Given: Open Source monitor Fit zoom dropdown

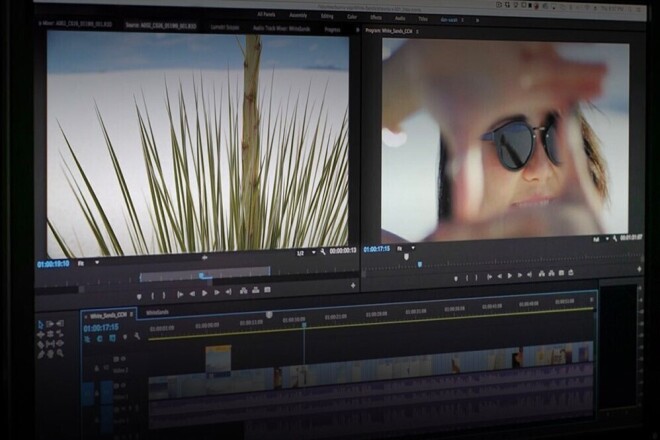Looking at the screenshot, I should click(x=88, y=263).
